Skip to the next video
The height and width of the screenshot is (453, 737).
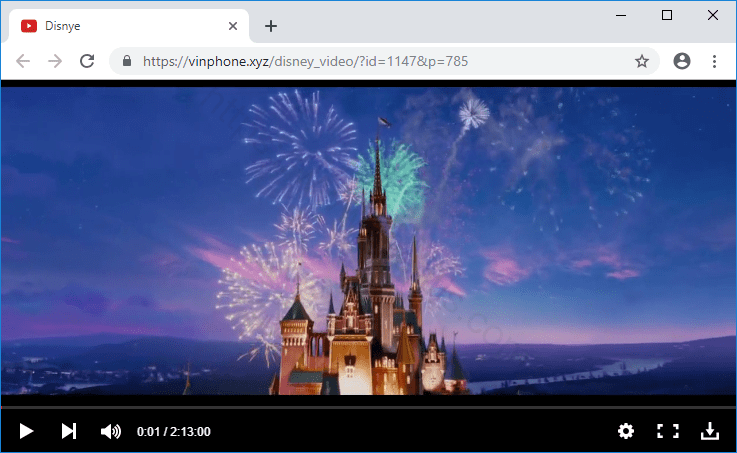pyautogui.click(x=69, y=431)
